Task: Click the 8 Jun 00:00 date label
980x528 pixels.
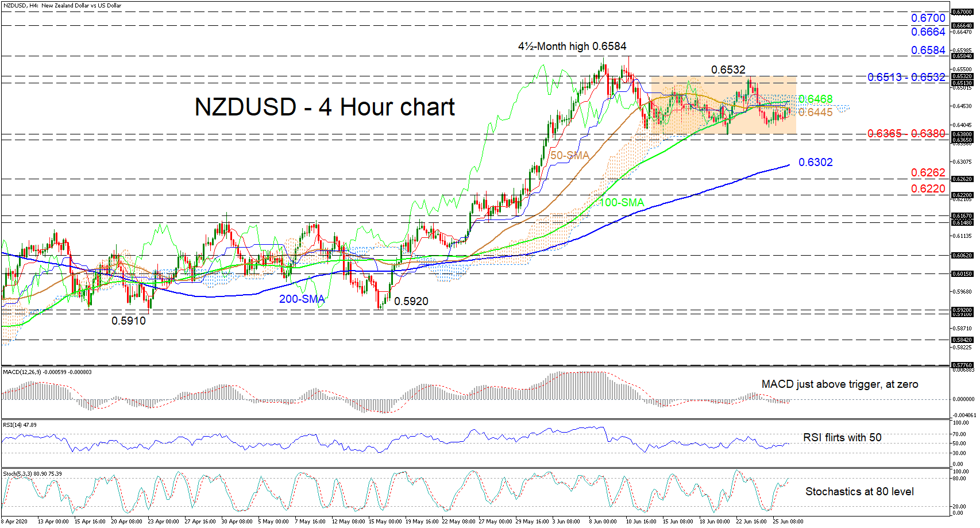Action: 603,522
